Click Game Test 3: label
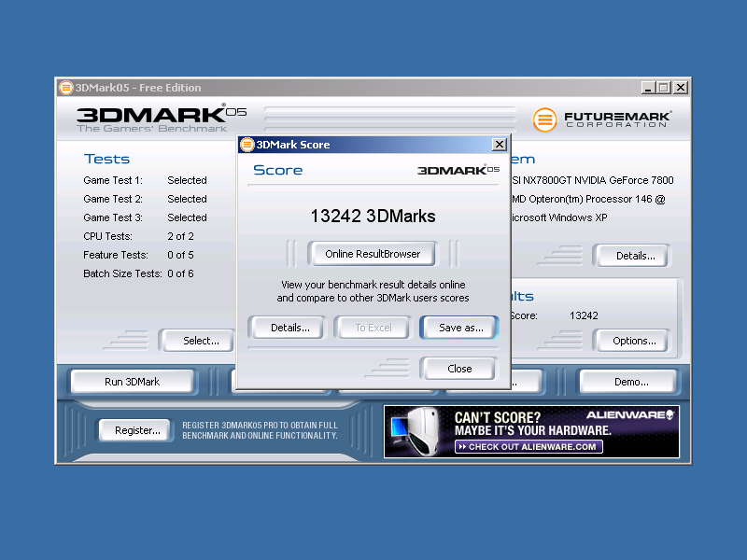 click(x=113, y=217)
